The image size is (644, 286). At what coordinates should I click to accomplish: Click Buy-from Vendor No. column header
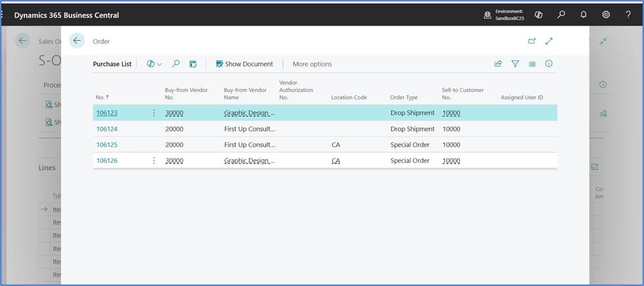186,93
